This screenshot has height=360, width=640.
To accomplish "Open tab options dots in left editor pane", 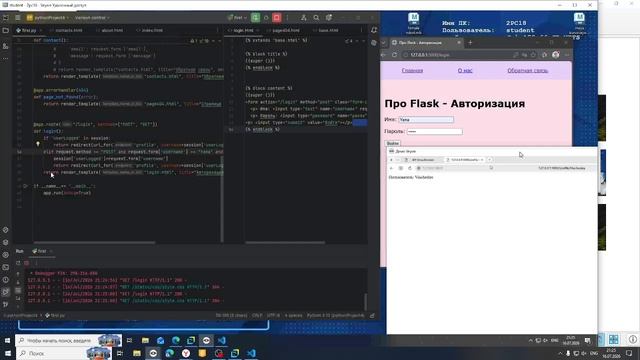I will point(217,30).
